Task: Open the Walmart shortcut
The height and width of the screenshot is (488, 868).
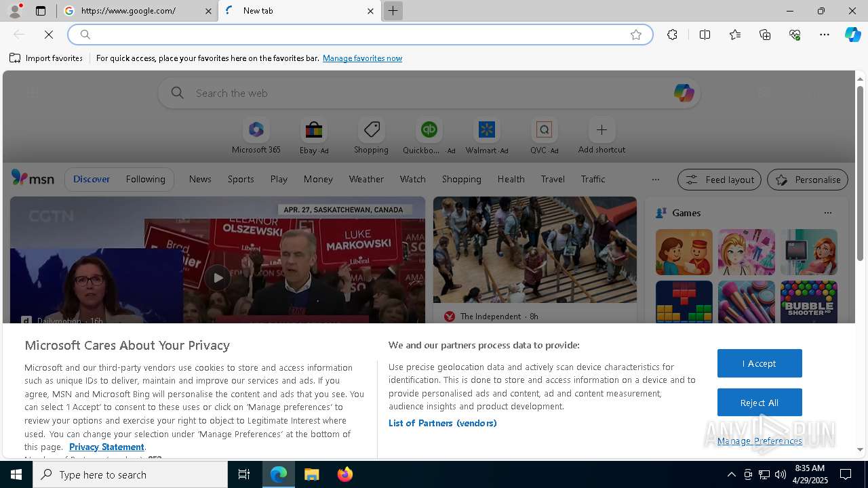Action: pyautogui.click(x=486, y=136)
